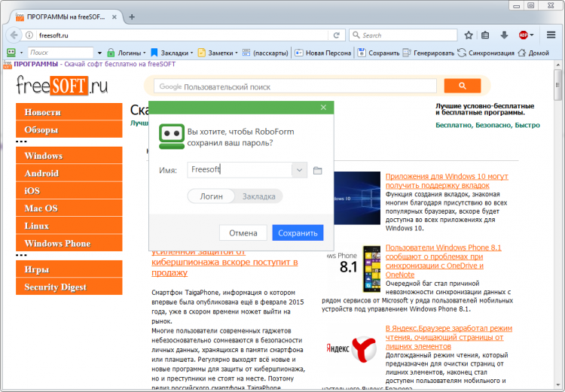Open the Firefox hamburger menu
Screen dimensions: 565x392
click(x=551, y=35)
